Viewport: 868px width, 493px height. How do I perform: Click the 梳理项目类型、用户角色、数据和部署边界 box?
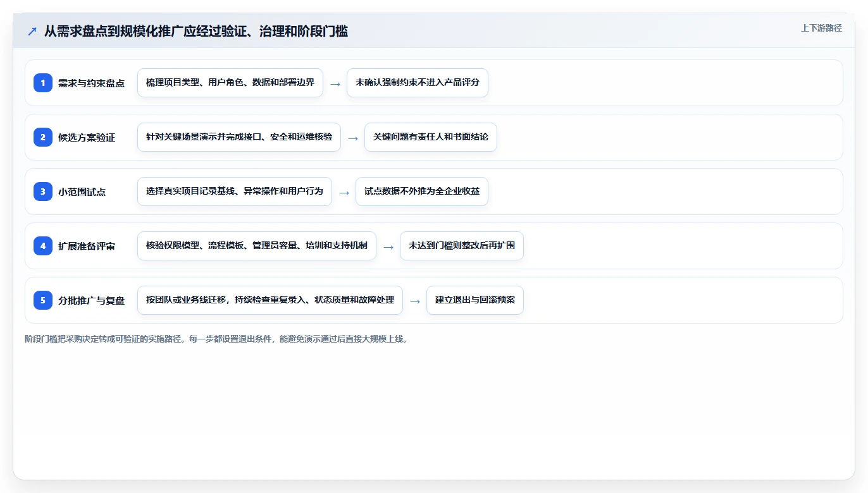pyautogui.click(x=230, y=83)
